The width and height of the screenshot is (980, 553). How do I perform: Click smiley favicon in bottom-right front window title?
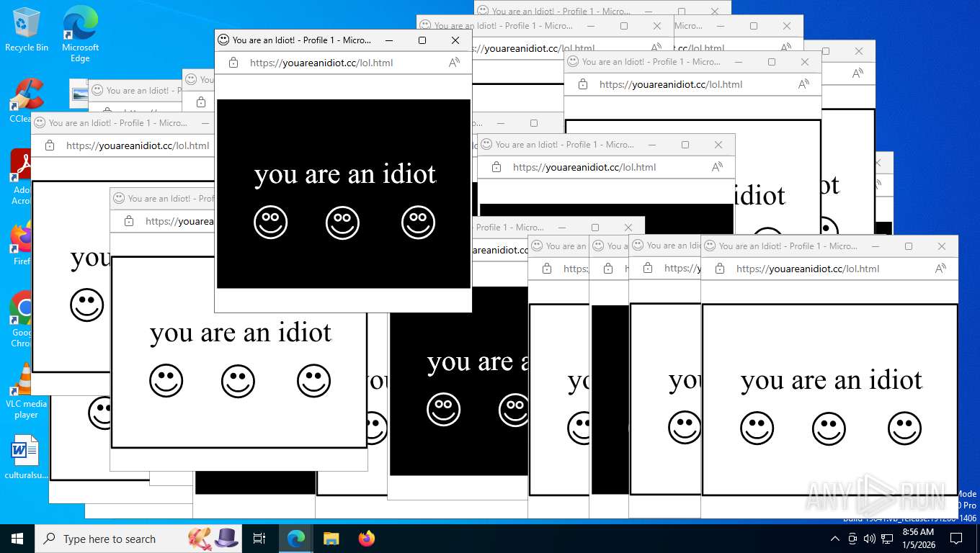710,246
